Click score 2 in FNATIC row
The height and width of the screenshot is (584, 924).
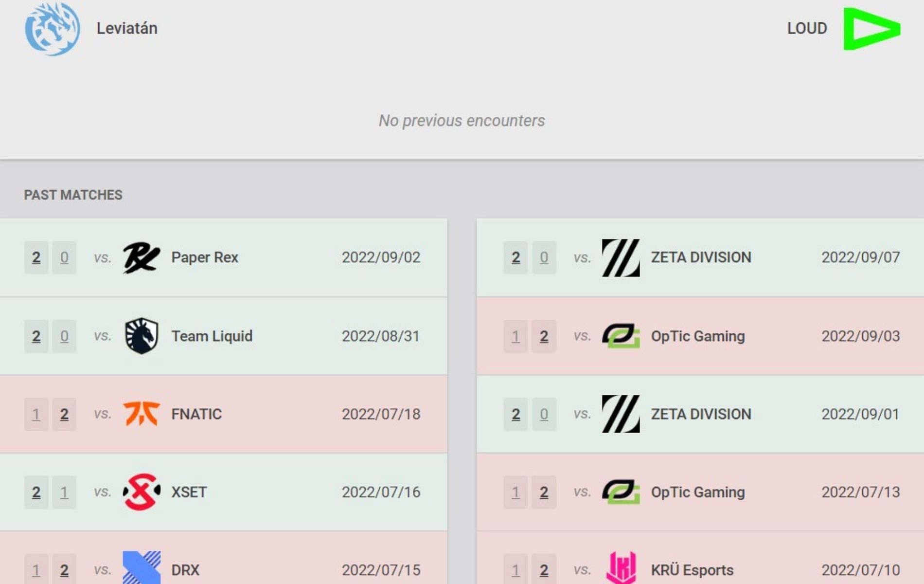tap(64, 415)
